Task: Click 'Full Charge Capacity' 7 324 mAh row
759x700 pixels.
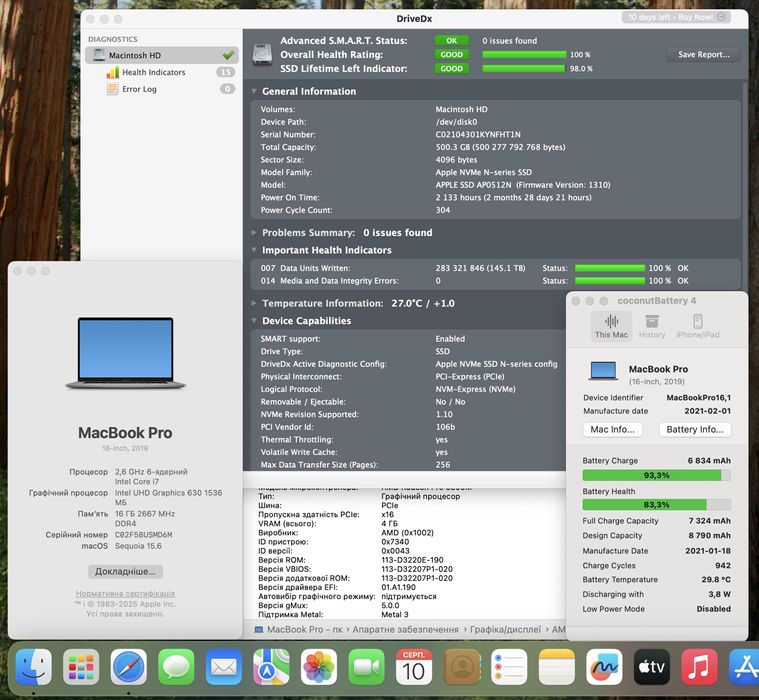Action: 656,521
